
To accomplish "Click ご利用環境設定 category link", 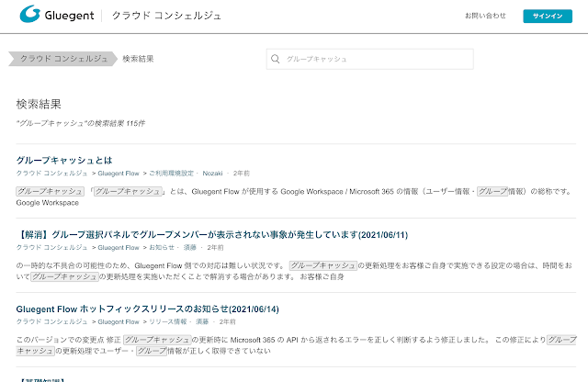I will coord(172,174).
